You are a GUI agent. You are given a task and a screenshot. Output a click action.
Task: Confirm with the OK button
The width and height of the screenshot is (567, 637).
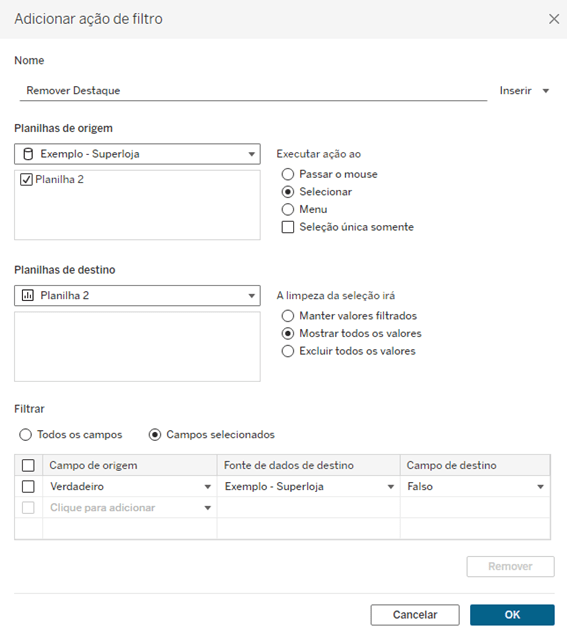point(512,615)
